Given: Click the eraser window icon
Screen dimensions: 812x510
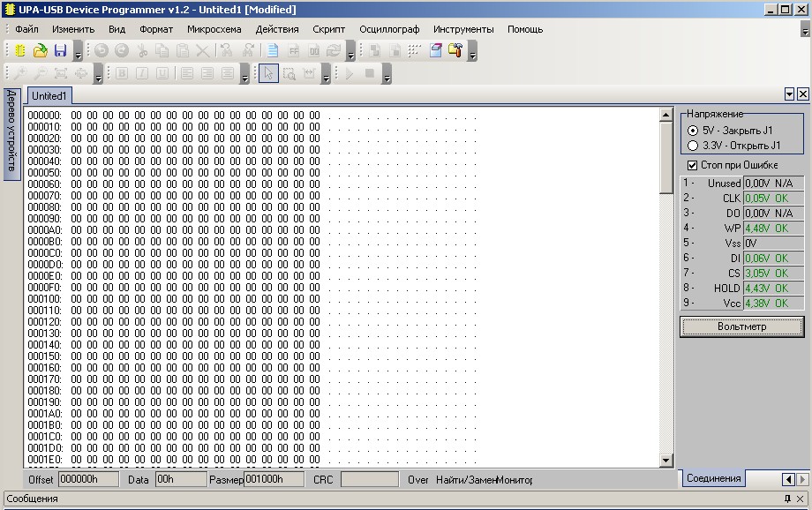Looking at the screenshot, I should (x=435, y=50).
